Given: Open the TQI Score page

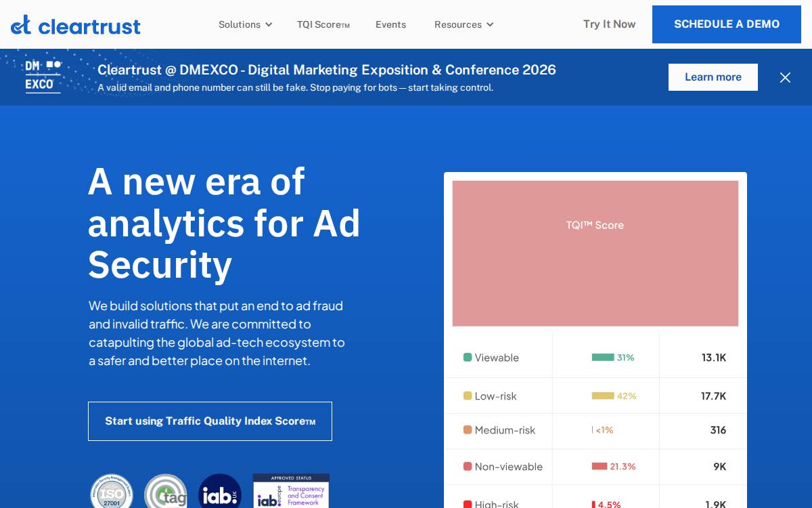Looking at the screenshot, I should pos(323,24).
